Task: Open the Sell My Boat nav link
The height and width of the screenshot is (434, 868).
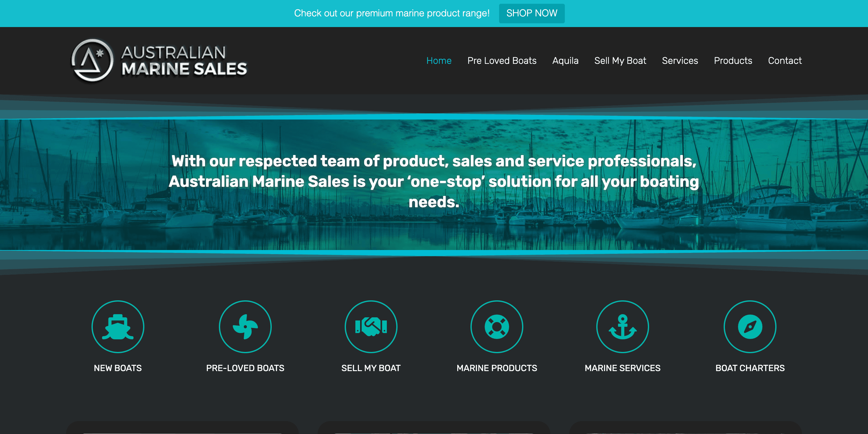Action: [x=620, y=61]
